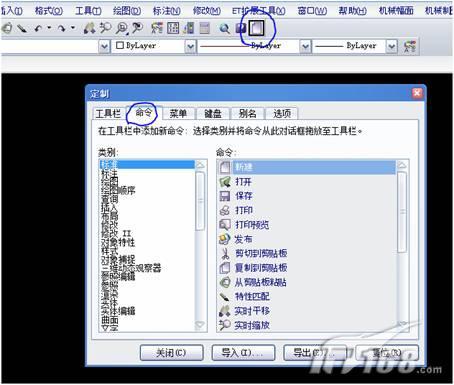454x385 pixels.
Task: Click the 导入(I)... button
Action: point(243,352)
